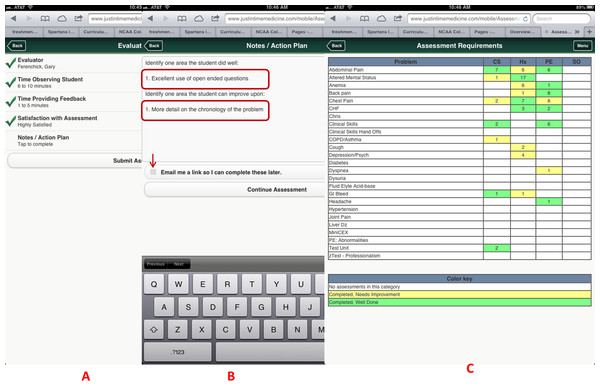The height and width of the screenshot is (390, 600).
Task: Open a new tab with plus icon
Action: [590, 32]
